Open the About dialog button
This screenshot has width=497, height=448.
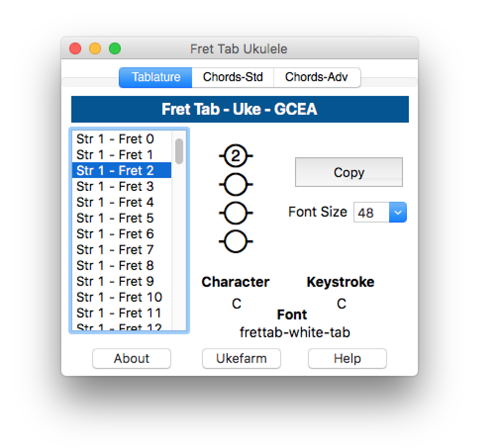(132, 358)
